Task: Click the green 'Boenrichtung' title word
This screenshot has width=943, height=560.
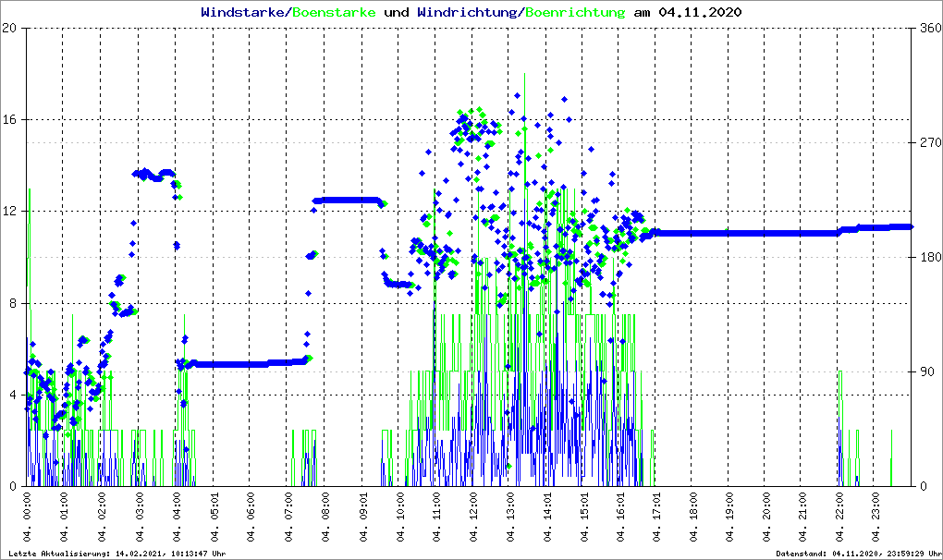Action: point(575,12)
